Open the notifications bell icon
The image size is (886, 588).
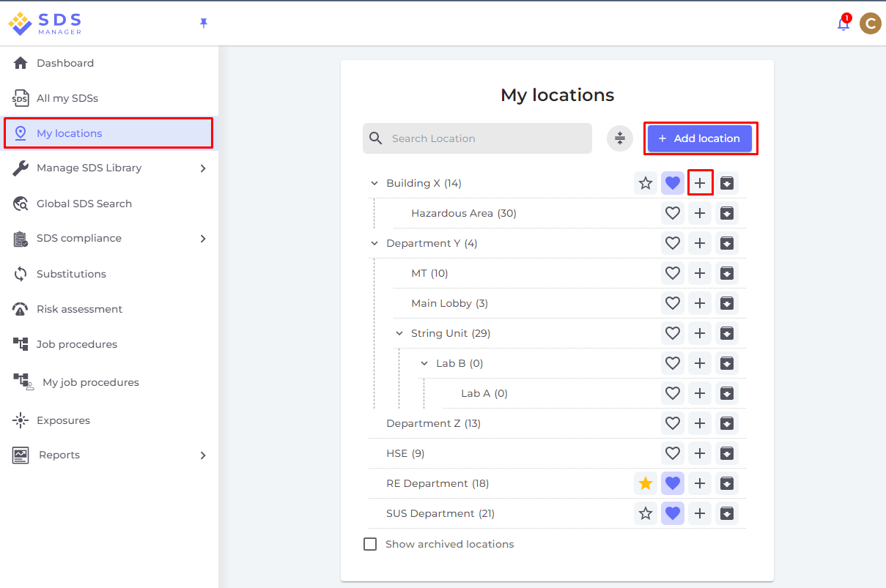843,23
